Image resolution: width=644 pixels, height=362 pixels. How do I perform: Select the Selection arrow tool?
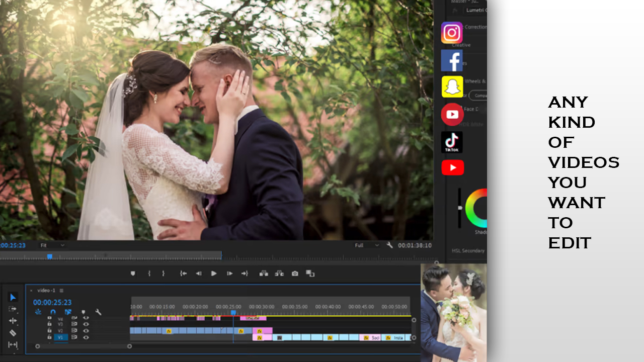[x=13, y=297]
